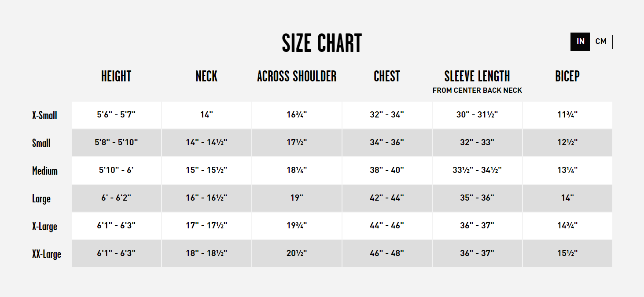Click the NECK column header

(x=206, y=77)
